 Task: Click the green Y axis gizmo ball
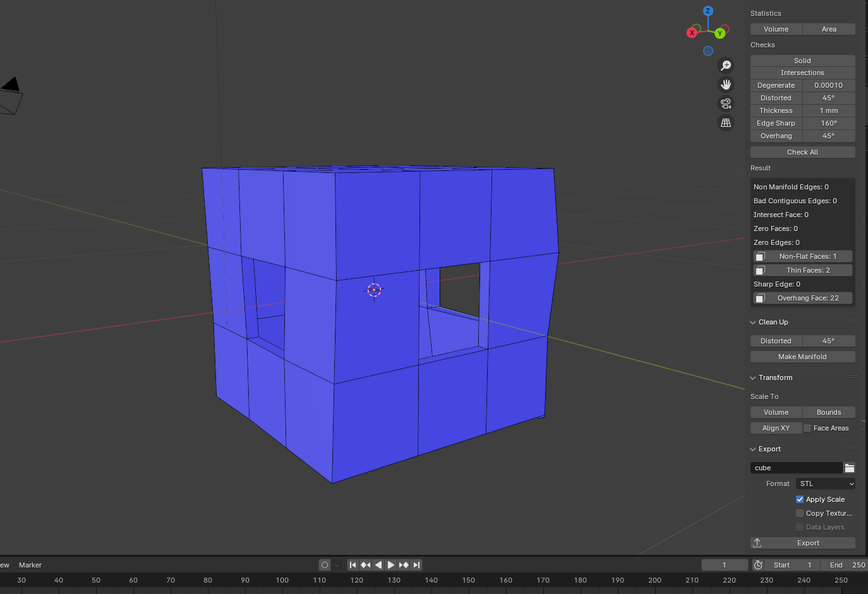tap(720, 33)
